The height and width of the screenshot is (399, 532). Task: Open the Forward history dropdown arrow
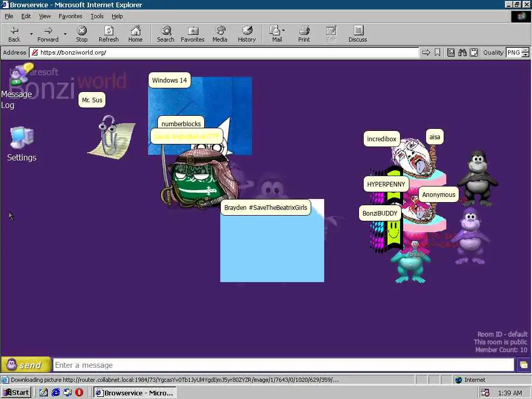(x=65, y=34)
